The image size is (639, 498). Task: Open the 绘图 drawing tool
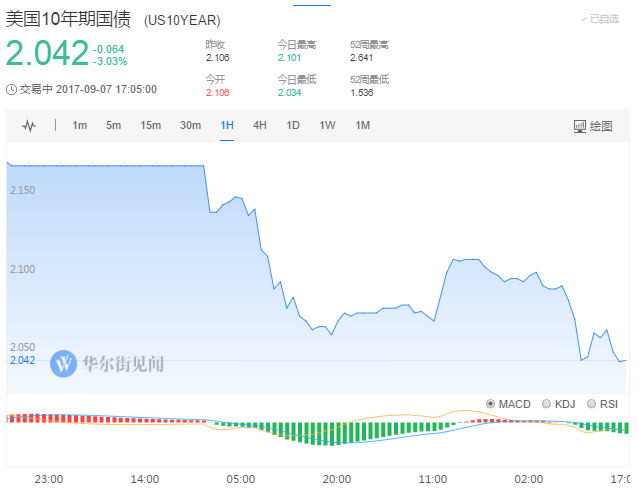(593, 126)
